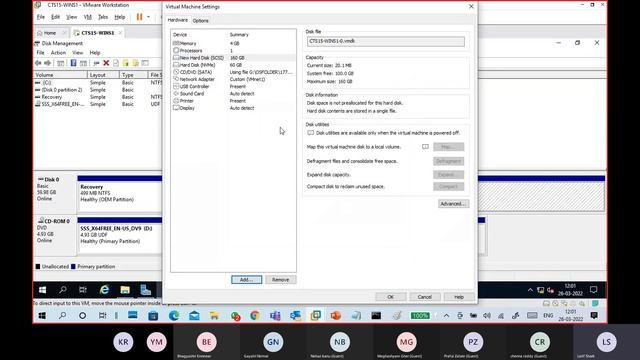Click the console tree icon after the Forward arrow
Screen dimensions: 640x360
(60, 63)
